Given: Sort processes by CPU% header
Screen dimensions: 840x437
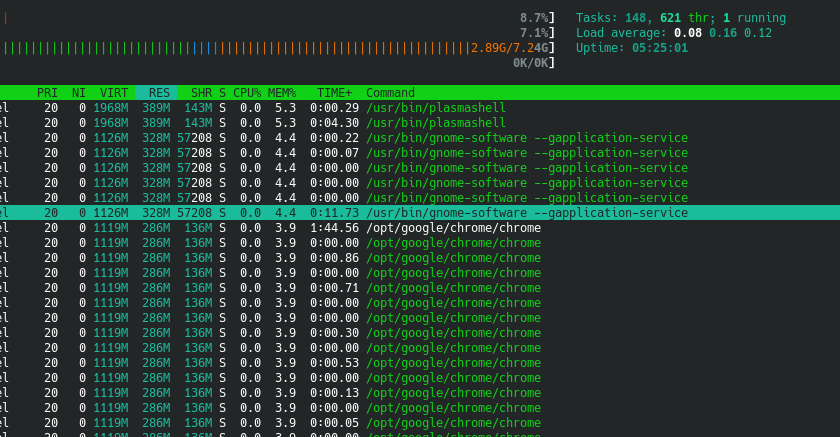Looking at the screenshot, I should pos(247,93).
